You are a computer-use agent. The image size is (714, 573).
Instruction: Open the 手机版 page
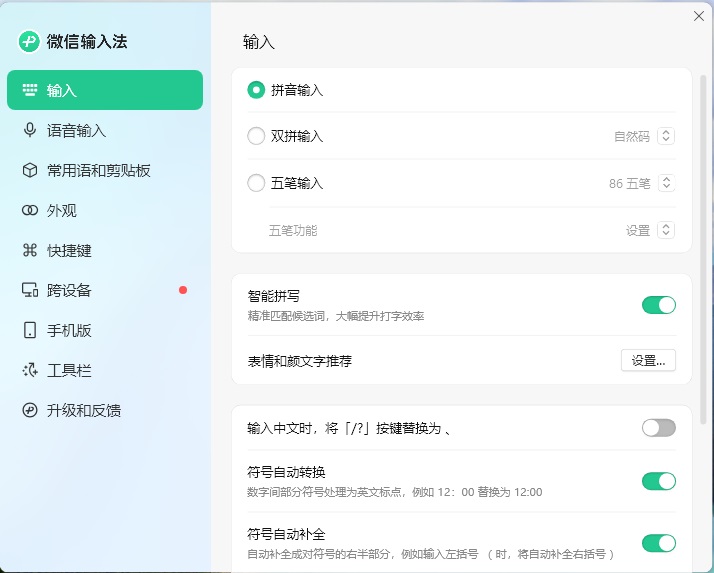pyautogui.click(x=105, y=330)
